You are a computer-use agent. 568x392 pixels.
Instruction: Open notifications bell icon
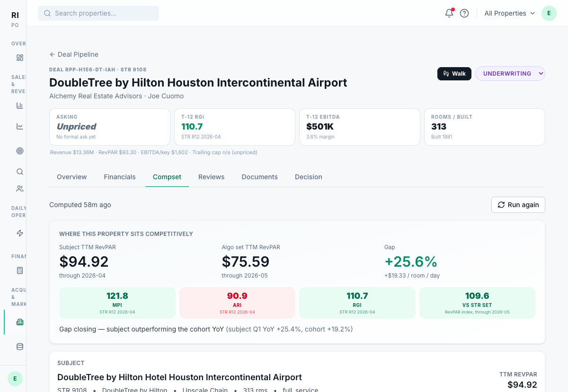[x=449, y=13]
